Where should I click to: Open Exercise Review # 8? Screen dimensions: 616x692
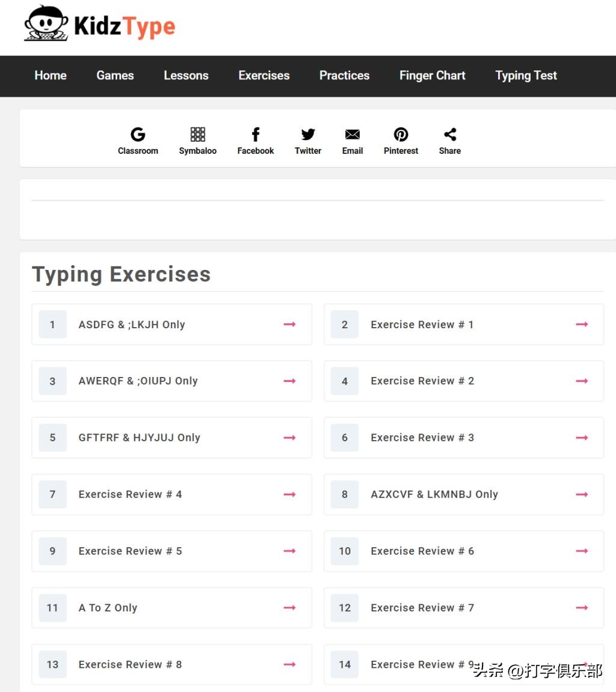130,664
